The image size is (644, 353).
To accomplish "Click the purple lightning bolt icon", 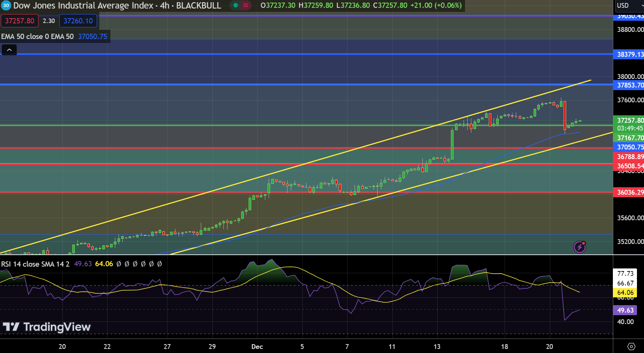I will tap(580, 247).
